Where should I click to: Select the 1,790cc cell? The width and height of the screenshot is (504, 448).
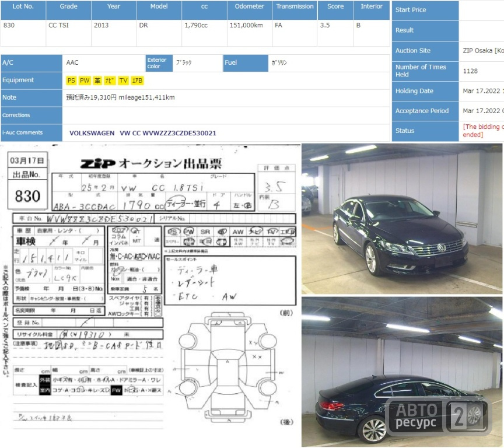tap(204, 33)
